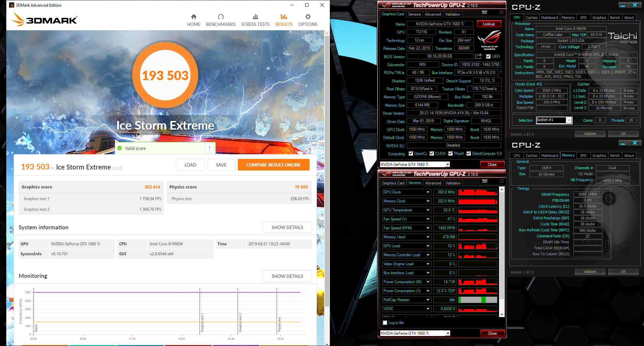Expand the Memory Clock sensor dropdown

pos(428,201)
